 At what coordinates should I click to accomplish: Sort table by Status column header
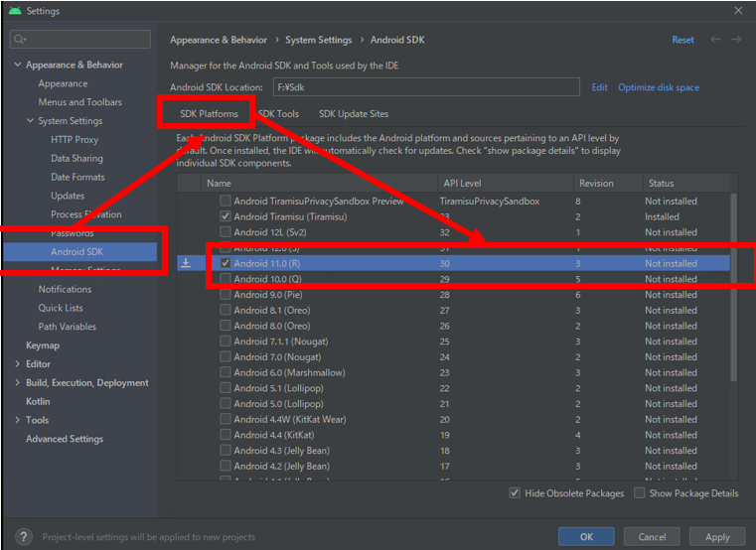[x=686, y=184]
